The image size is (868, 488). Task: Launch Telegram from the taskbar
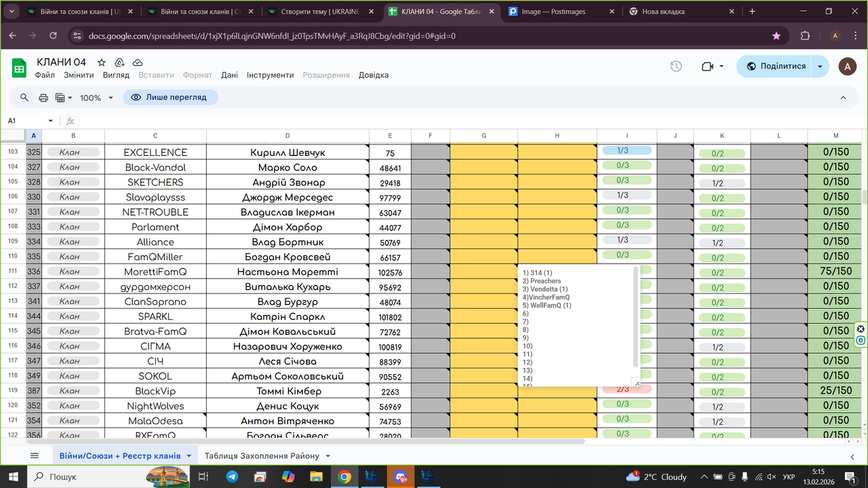(x=232, y=476)
